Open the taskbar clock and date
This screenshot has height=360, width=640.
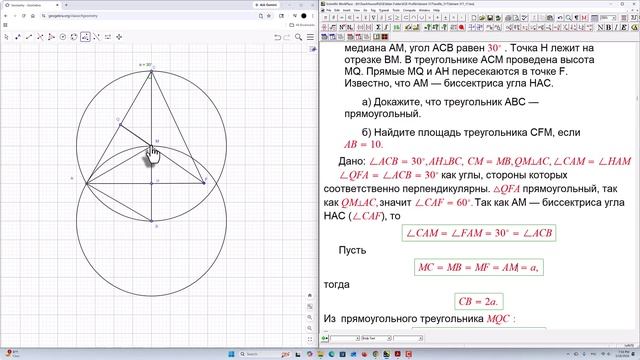(624, 353)
